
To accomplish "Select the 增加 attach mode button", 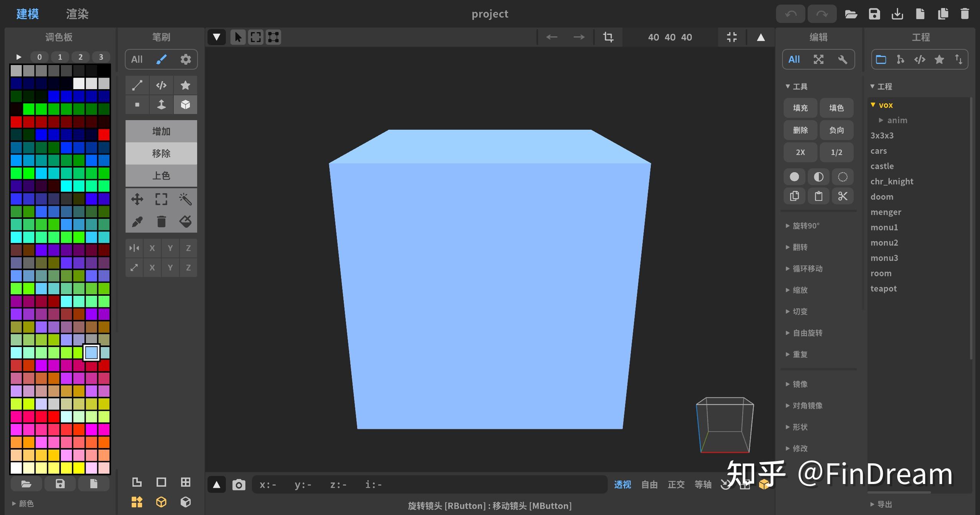I will pyautogui.click(x=161, y=131).
